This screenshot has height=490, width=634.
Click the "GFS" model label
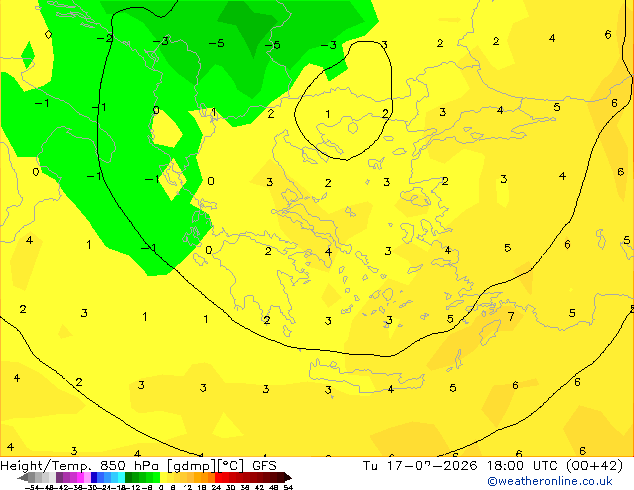click(x=264, y=466)
